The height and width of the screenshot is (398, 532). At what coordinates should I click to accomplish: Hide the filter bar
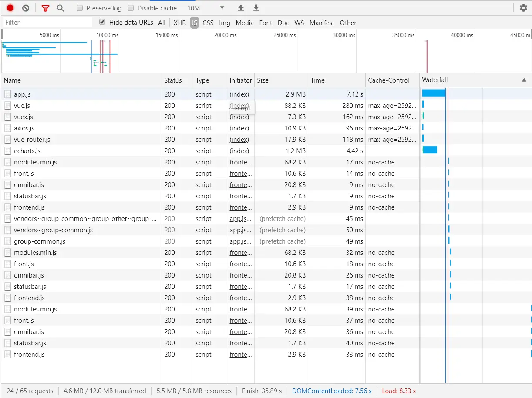click(45, 7)
